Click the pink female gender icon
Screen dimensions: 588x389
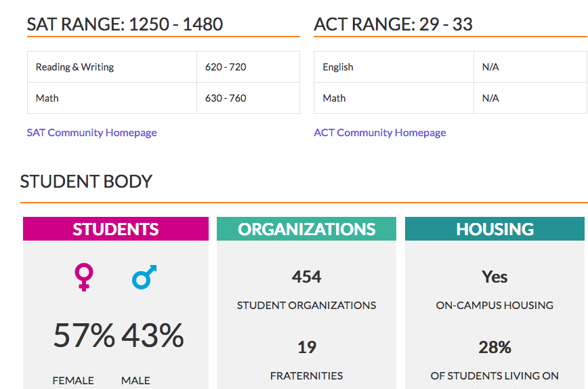84,277
